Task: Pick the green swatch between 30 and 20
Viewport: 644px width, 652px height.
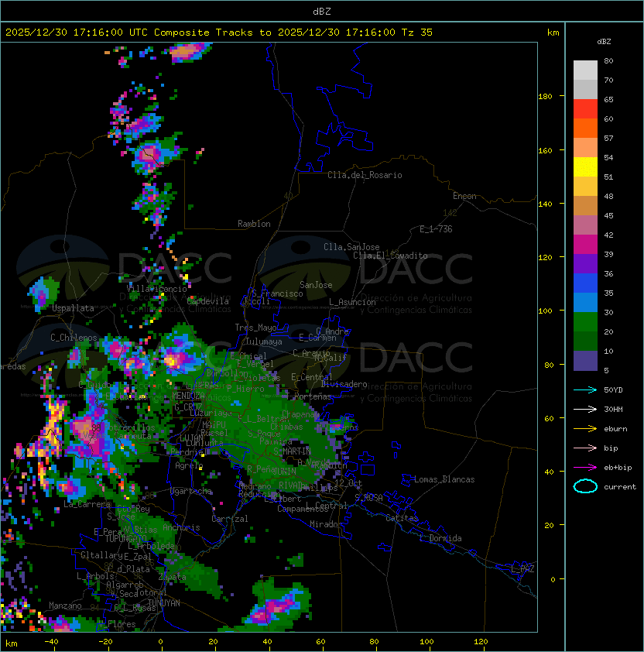Action: click(585, 322)
